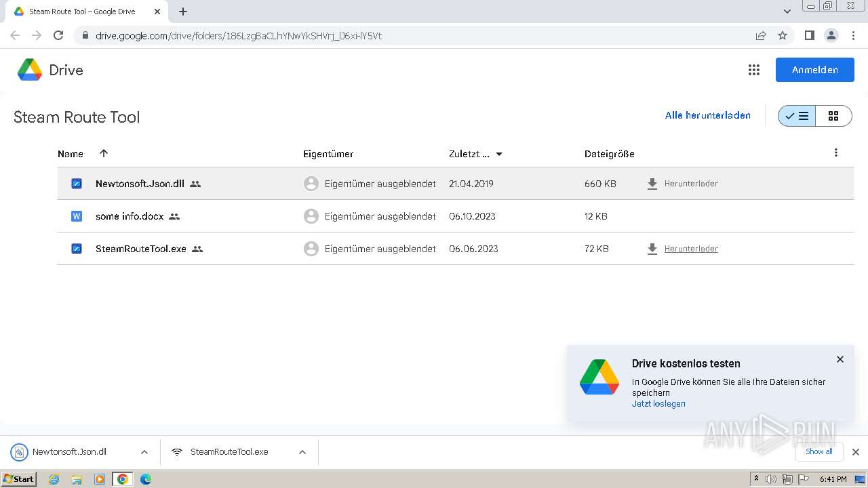
Task: Click the name sort arrow icon
Action: 104,153
